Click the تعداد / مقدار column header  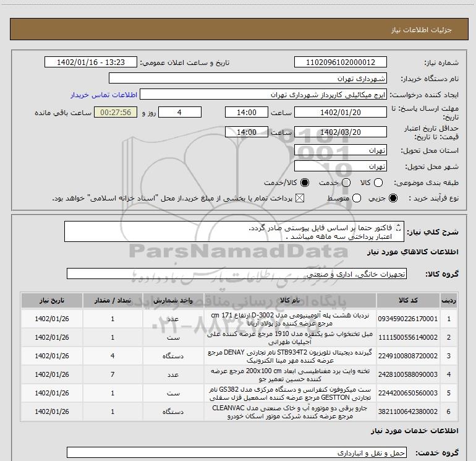tap(113, 301)
